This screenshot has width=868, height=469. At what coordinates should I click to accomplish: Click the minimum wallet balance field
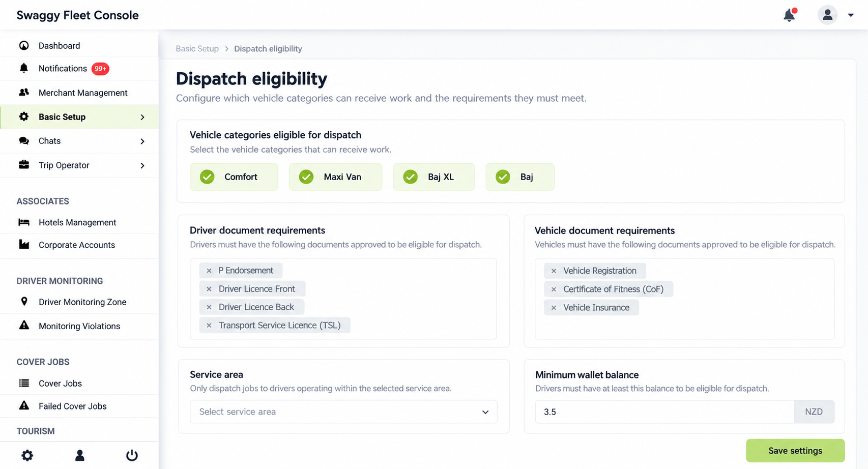[x=664, y=412]
